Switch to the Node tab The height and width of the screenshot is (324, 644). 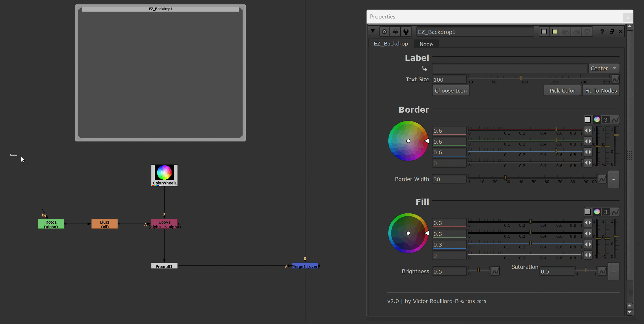pos(426,44)
